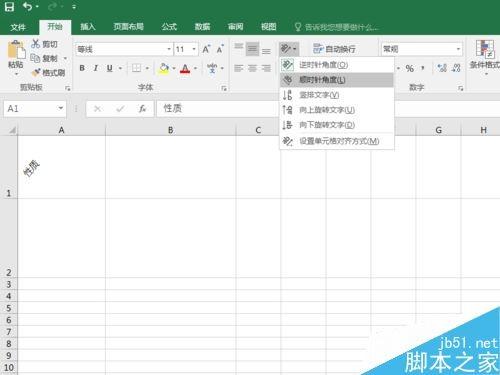This screenshot has height=375, width=500.
Task: Switch to the 页面布局 ribbon tab
Action: 128,27
